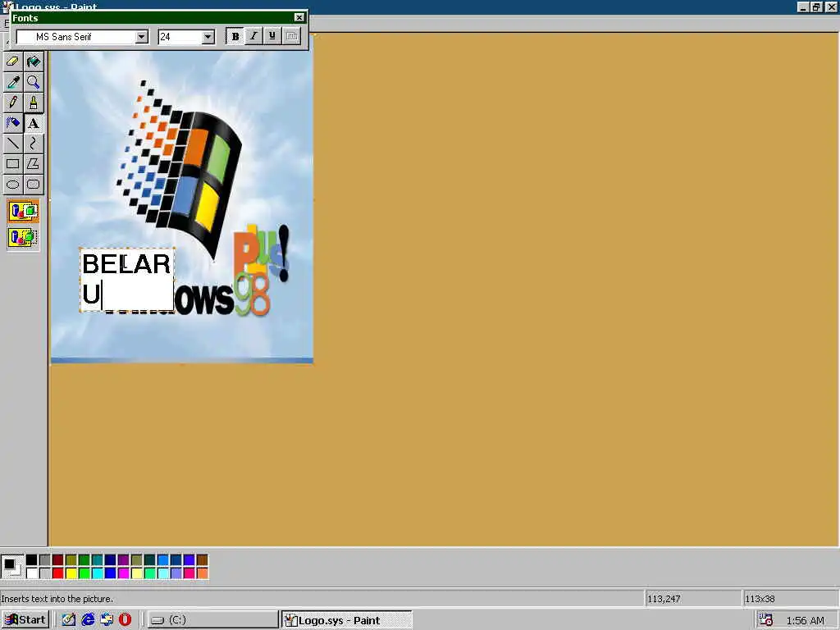Select the Polygon tool
Viewport: 840px width, 630px height.
tap(33, 164)
